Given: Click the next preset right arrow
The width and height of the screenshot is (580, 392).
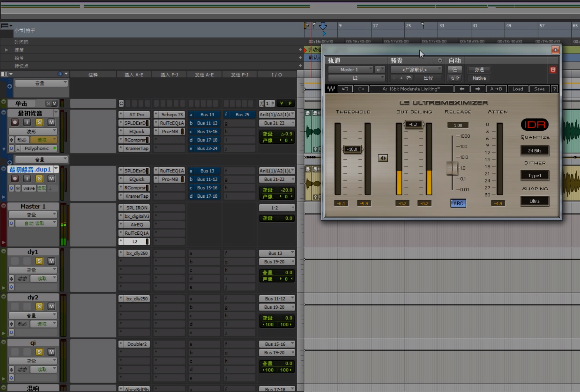Looking at the screenshot, I should coord(478,89).
